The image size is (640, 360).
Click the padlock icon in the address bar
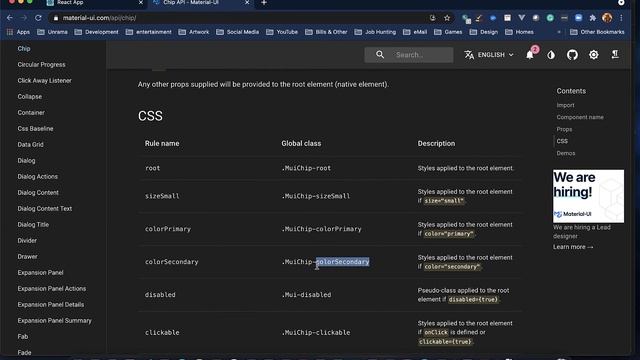56,18
